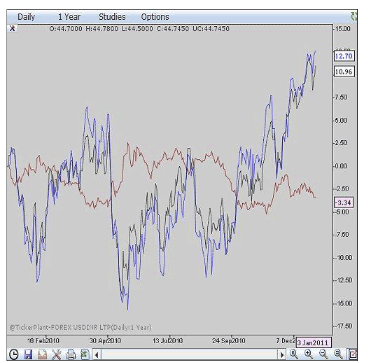The height and width of the screenshot is (363, 381).
Task: Click the zoom out minus magnifier
Action: tap(323, 354)
